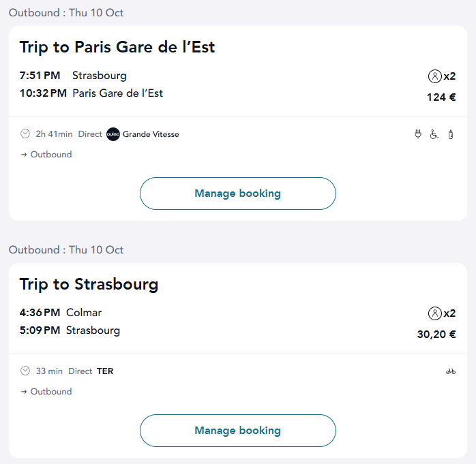Click passenger icon on Strasbourg trip
Viewport: 476px width, 464px height.
pos(434,313)
